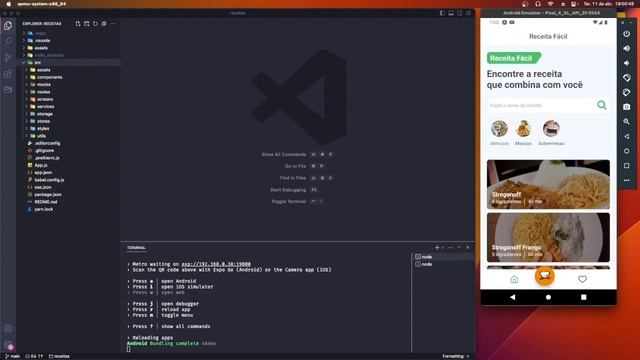
Task: Click the emulator power button
Action: [627, 34]
